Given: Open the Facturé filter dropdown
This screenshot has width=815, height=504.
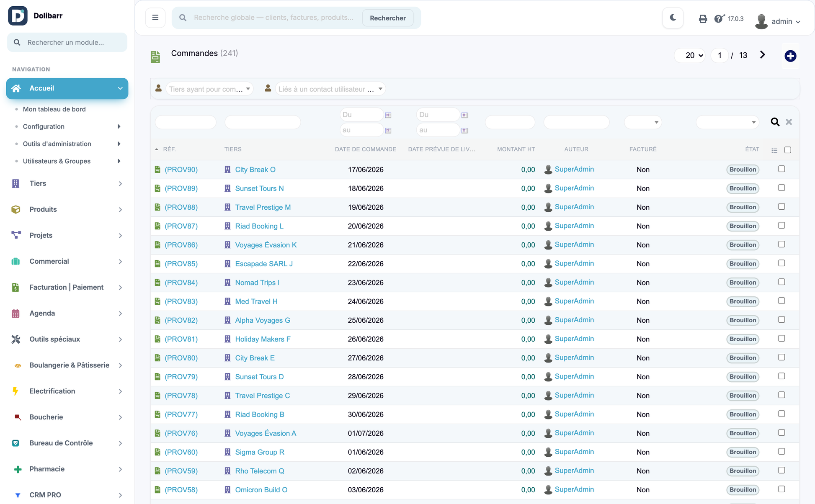Looking at the screenshot, I should point(643,122).
